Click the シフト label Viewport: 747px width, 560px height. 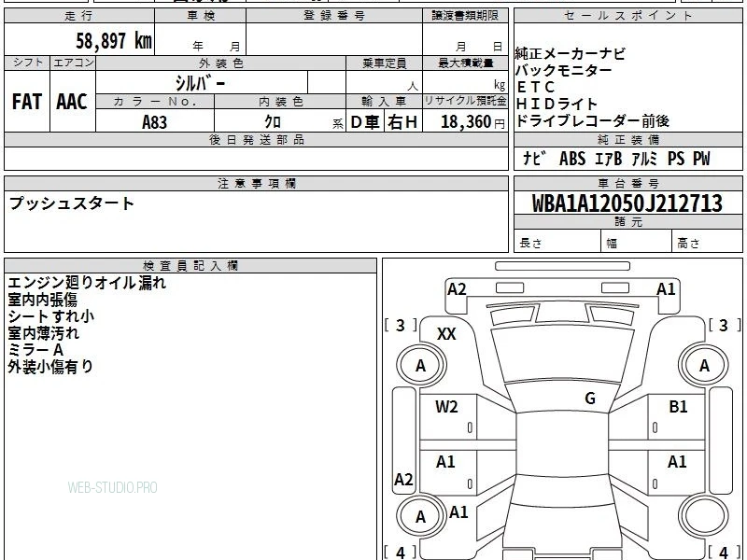coord(27,63)
